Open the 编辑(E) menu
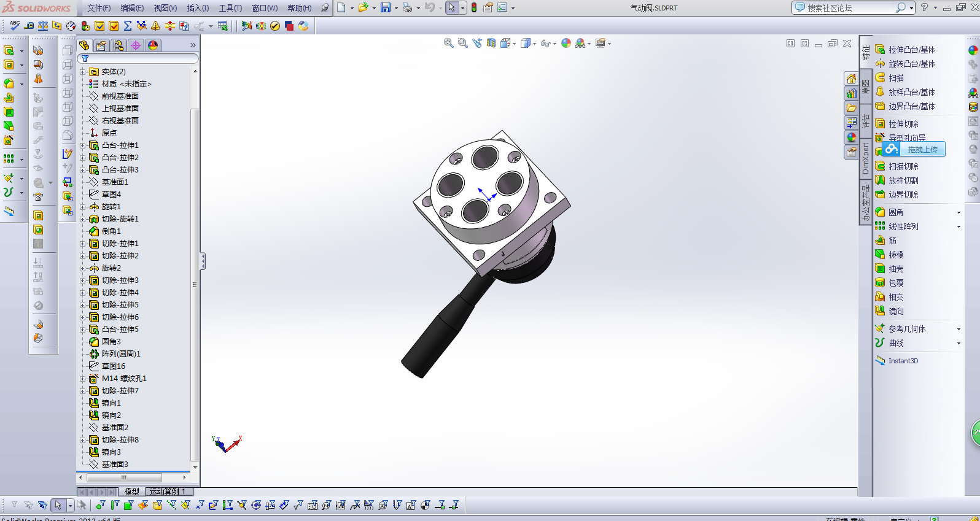The height and width of the screenshot is (521, 980). [x=132, y=8]
